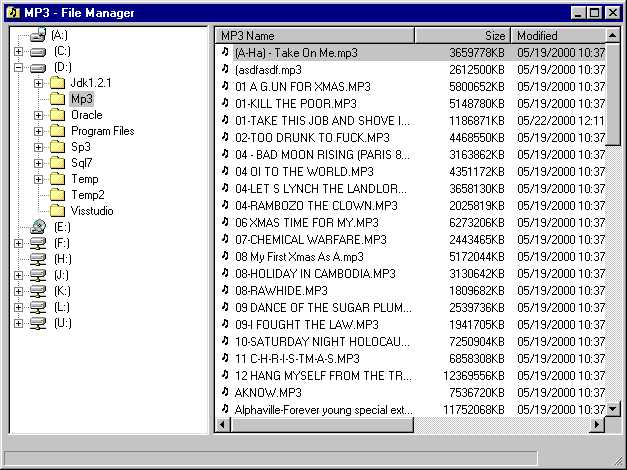The height and width of the screenshot is (470, 627).
Task: Click the horizontal scrollbar right arrow
Action: (597, 425)
